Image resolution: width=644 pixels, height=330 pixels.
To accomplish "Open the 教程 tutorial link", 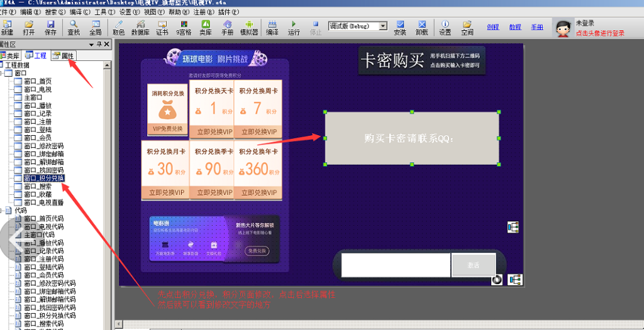I will point(515,27).
